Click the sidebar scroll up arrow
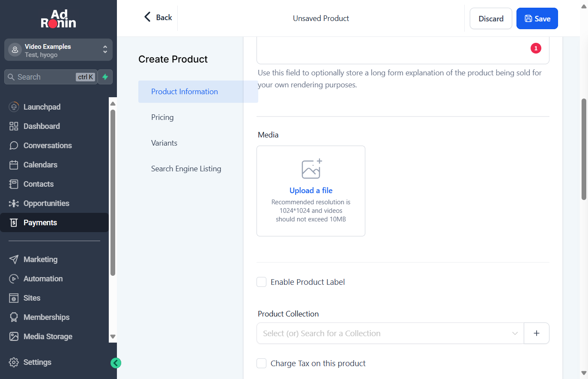This screenshot has height=379, width=588. (x=113, y=104)
